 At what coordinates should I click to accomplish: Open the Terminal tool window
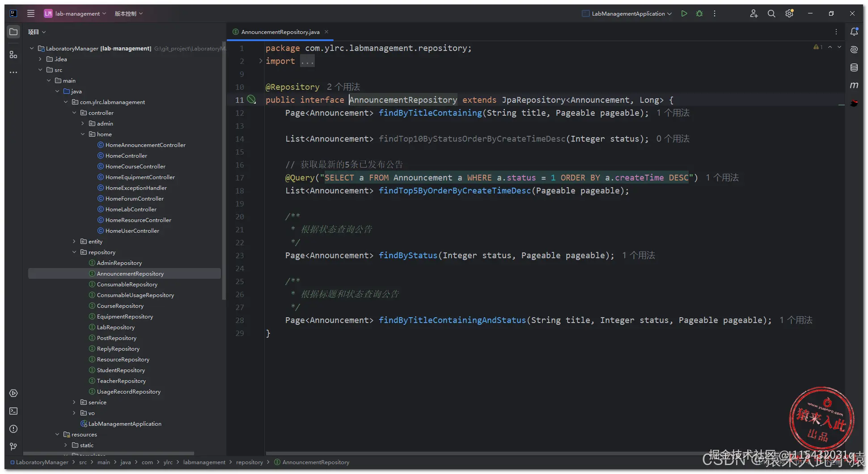click(x=13, y=411)
